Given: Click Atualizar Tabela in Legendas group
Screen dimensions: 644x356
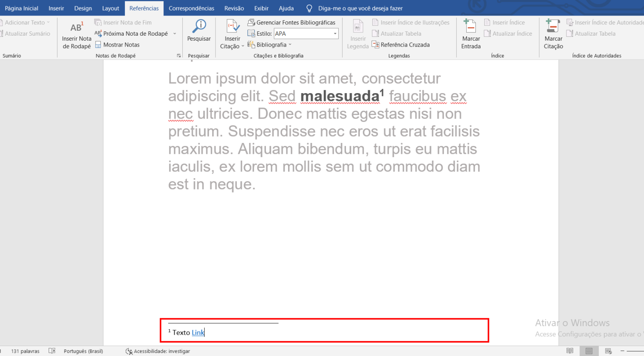Looking at the screenshot, I should point(397,34).
